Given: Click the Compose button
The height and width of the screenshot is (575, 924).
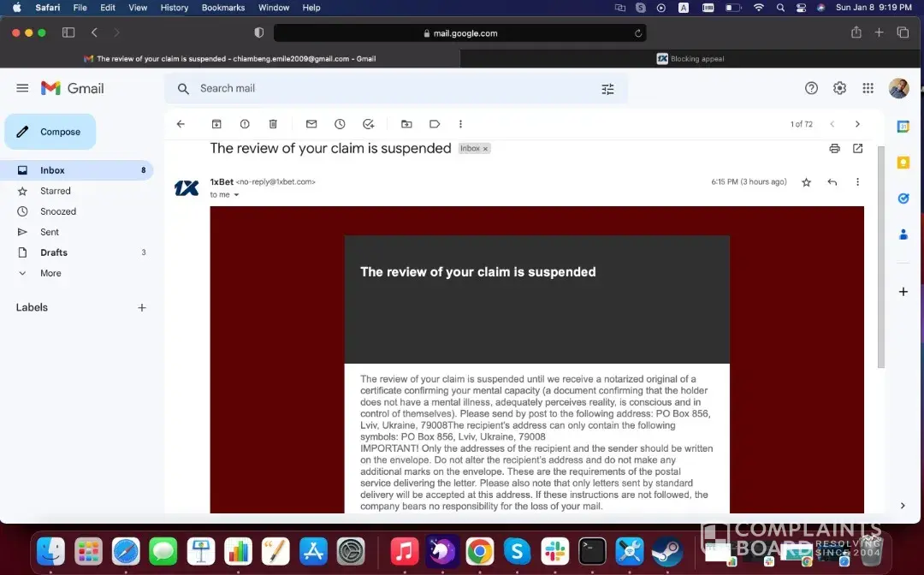Looking at the screenshot, I should 50,132.
